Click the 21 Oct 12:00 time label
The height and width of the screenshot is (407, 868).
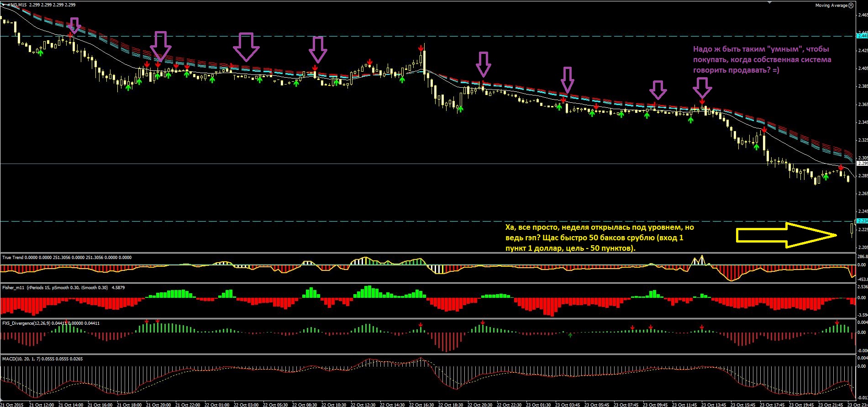click(42, 405)
